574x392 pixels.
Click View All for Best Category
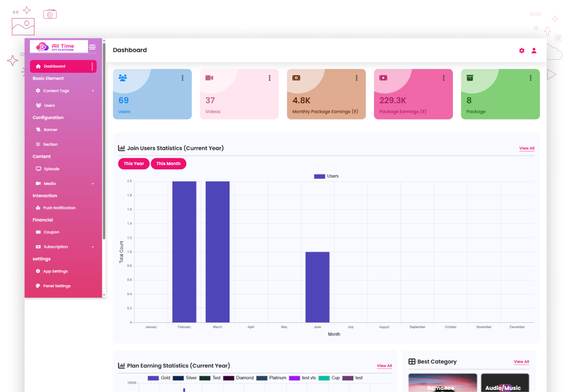(x=521, y=362)
